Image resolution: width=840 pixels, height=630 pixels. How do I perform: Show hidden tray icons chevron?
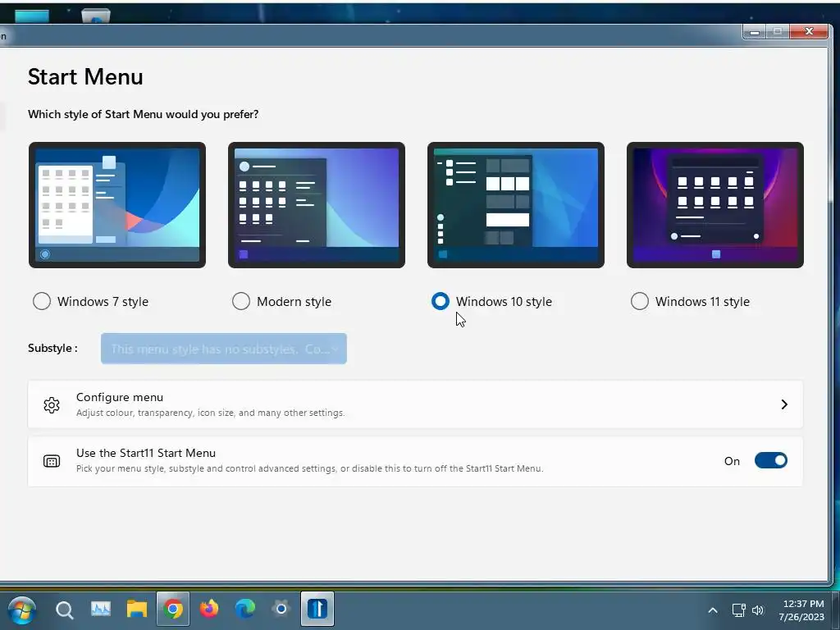(x=713, y=610)
